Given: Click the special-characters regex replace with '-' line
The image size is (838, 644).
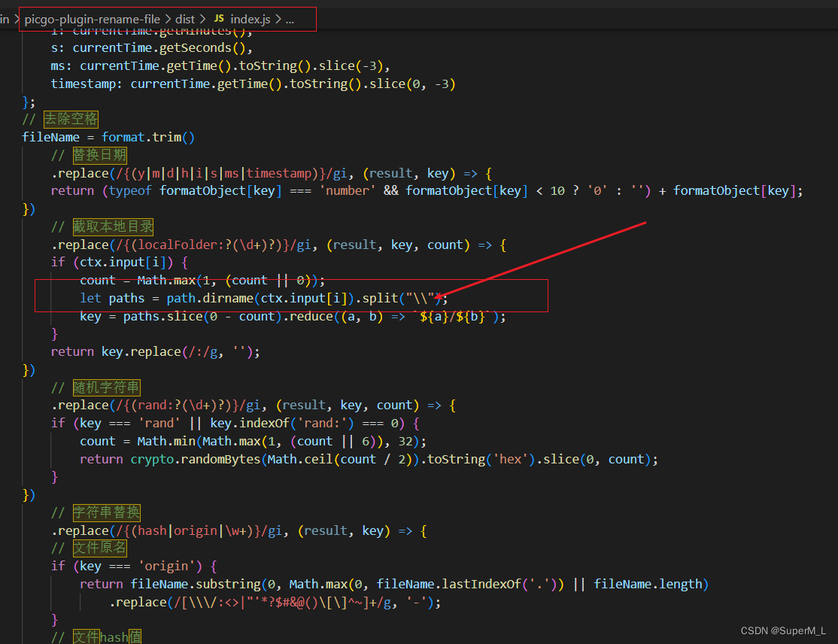Looking at the screenshot, I should click(275, 603).
